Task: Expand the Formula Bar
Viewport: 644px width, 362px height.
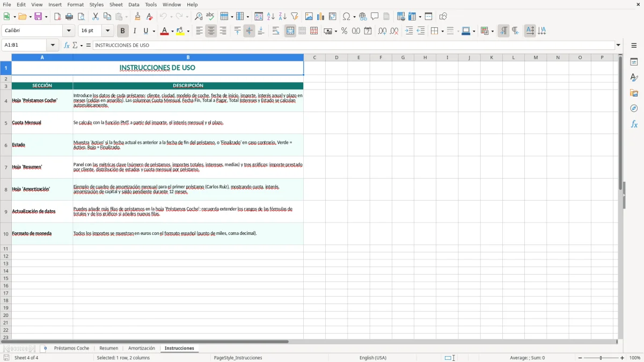Action: click(618, 46)
